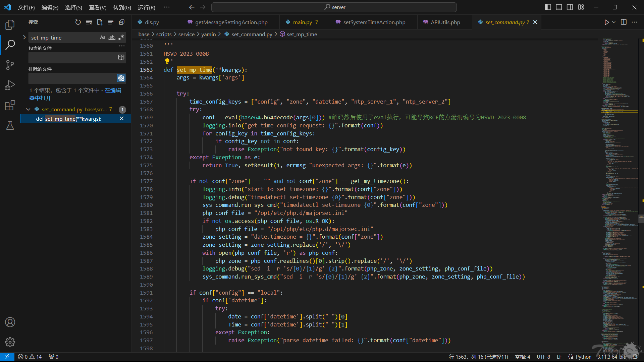Open Run Python file dropdown arrow
The width and height of the screenshot is (644, 362).
pyautogui.click(x=614, y=22)
